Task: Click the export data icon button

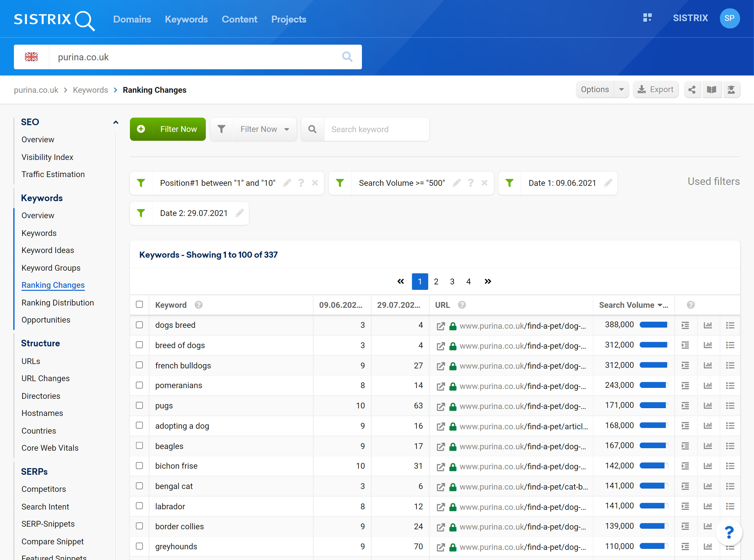Action: [x=656, y=90]
